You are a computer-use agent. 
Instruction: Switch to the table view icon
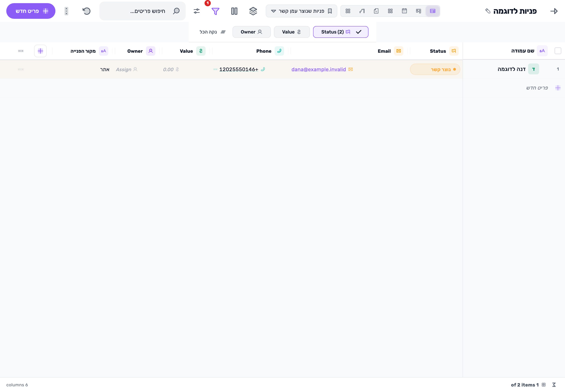click(x=432, y=11)
